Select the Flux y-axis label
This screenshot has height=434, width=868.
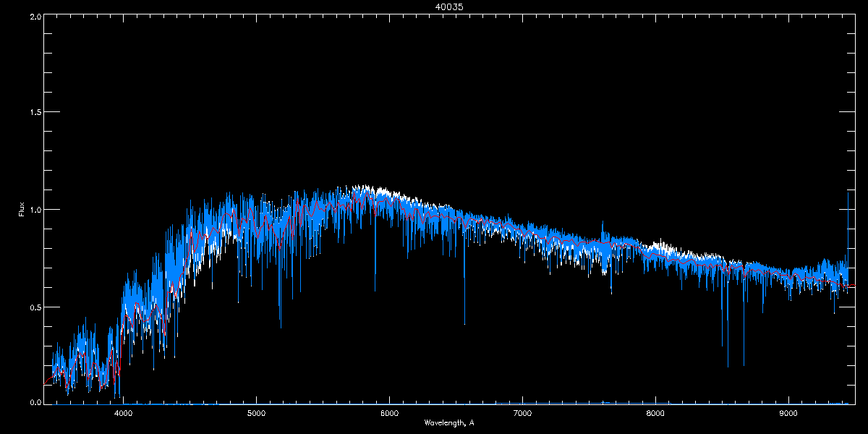click(x=22, y=208)
